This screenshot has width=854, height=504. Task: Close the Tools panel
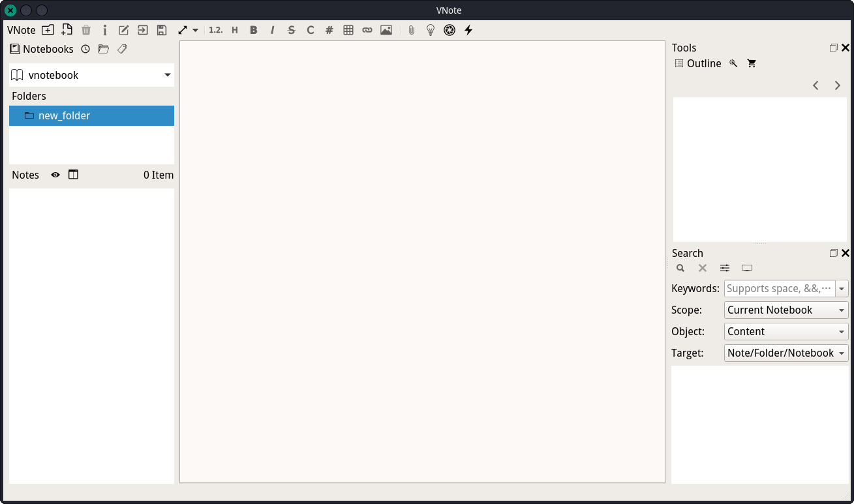(846, 48)
